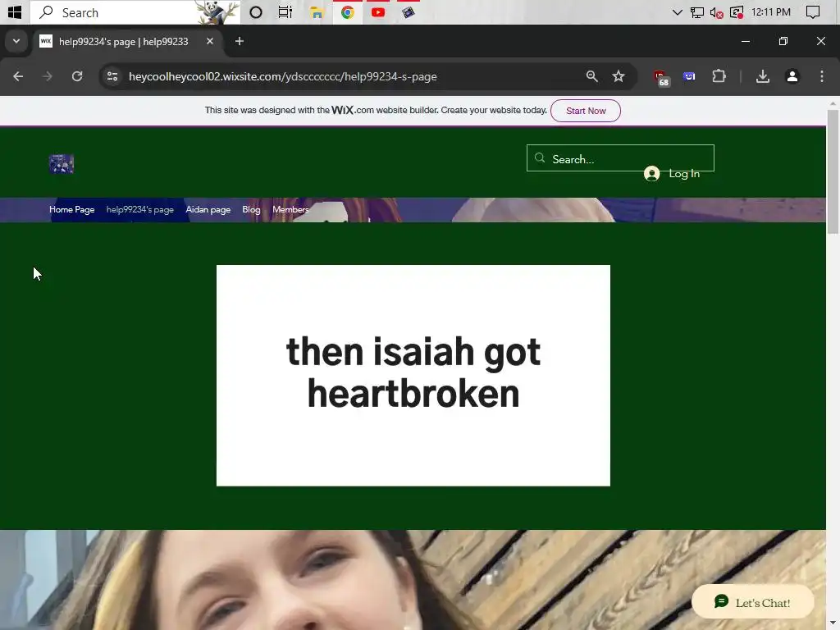This screenshot has height=630, width=840.
Task: Open the Blog menu item
Action: (251, 209)
